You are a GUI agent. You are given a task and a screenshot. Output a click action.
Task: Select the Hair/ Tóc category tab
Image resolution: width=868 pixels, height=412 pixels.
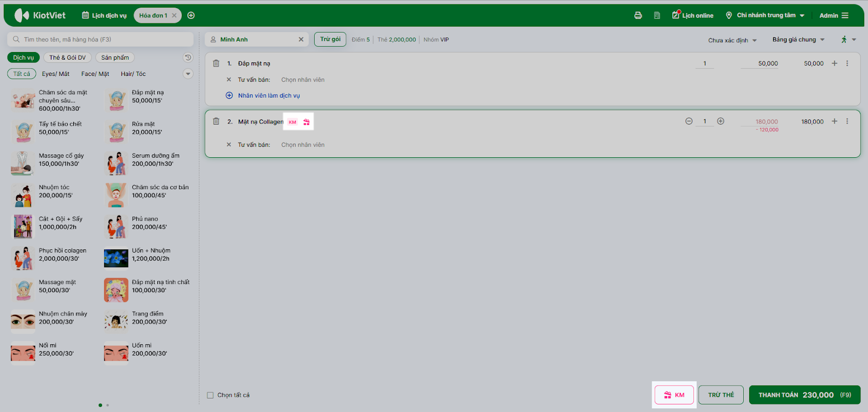133,74
